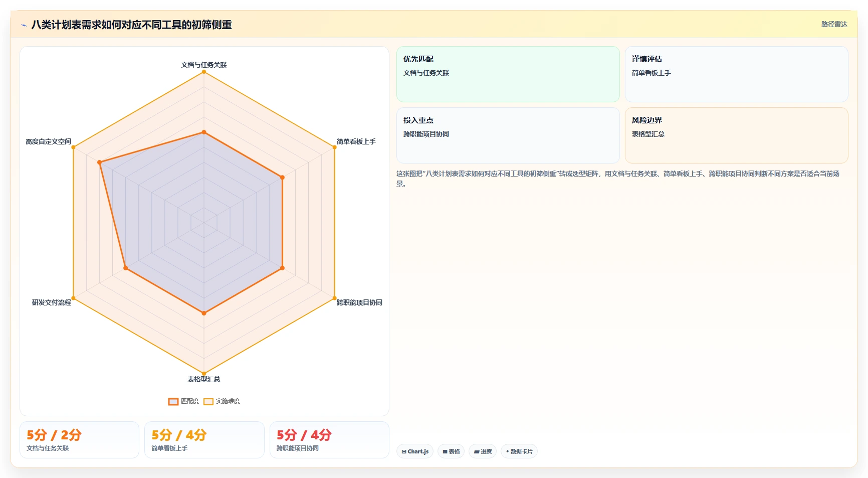Click the 研发交付流程 radar axis label
Viewport: 868px width, 478px height.
click(x=52, y=302)
